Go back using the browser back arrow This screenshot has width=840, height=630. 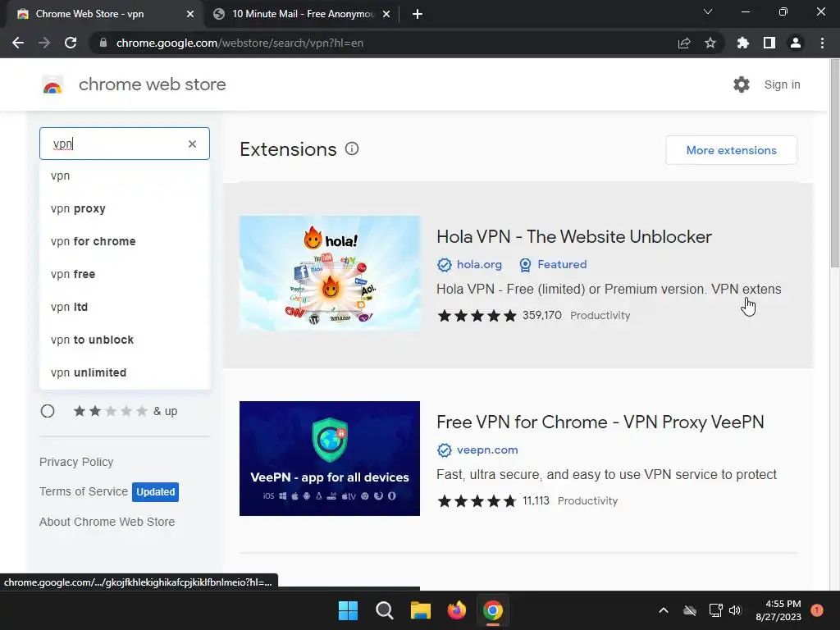click(18, 43)
